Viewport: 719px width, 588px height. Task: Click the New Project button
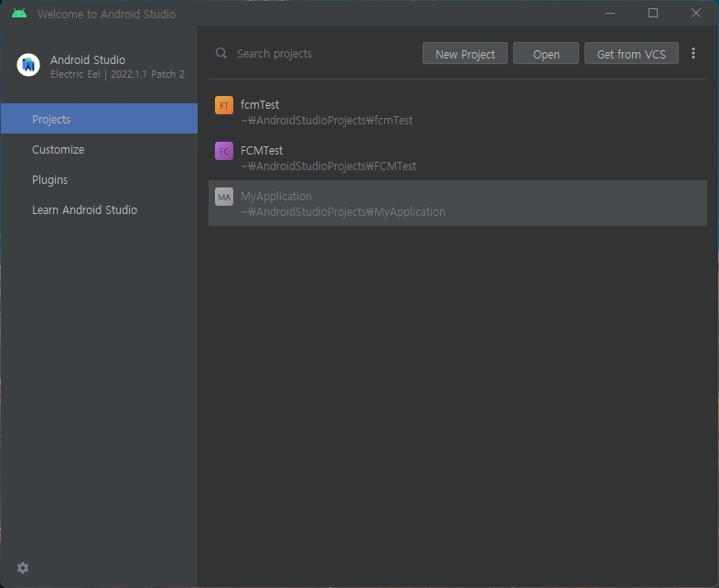465,54
